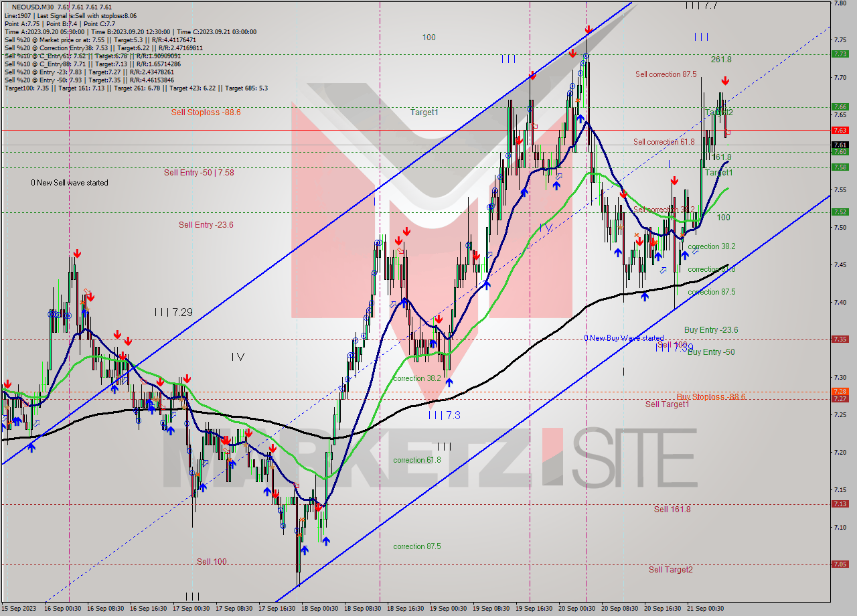Viewport: 857px width, 616px height.
Task: Click the '21 Sep 00:30' time label
Action: coord(705,609)
